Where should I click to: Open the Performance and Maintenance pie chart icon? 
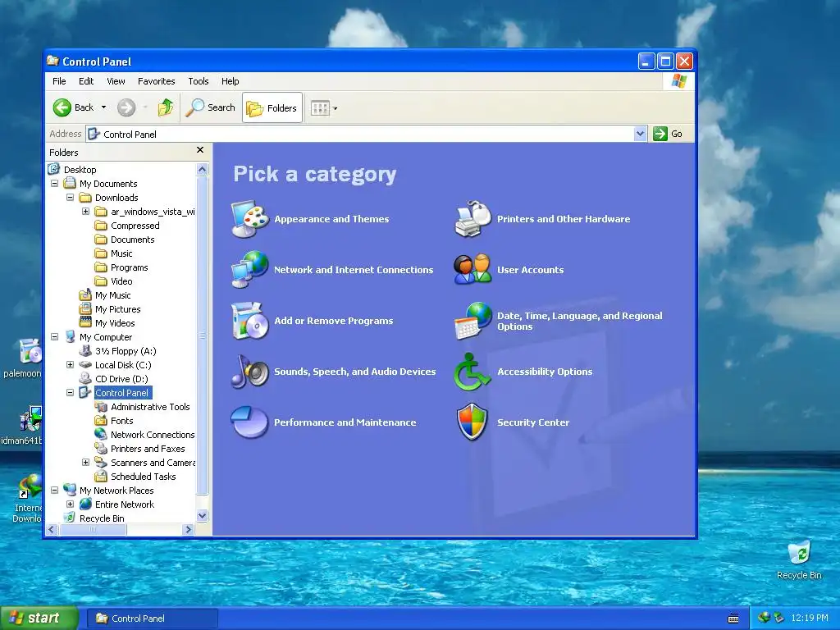pyautogui.click(x=249, y=422)
